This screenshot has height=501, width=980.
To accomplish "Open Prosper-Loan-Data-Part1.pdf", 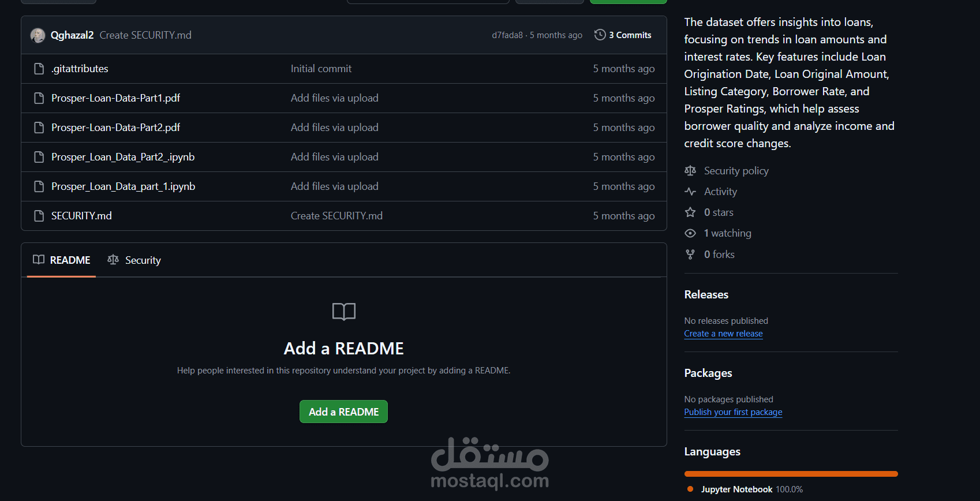I will 115,98.
